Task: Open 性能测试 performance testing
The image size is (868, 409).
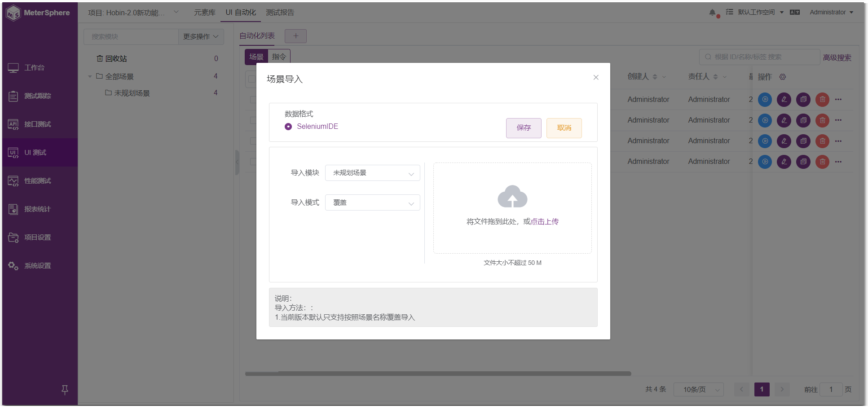Action: click(x=40, y=181)
